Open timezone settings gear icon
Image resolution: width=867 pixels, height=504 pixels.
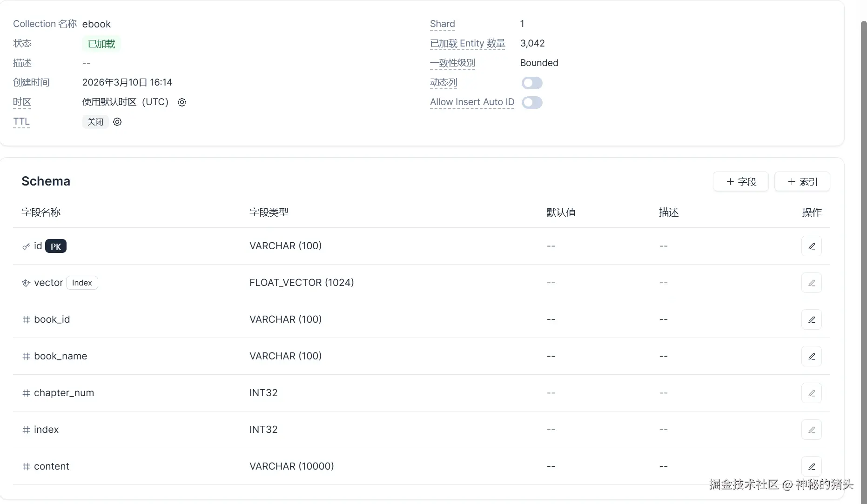182,102
